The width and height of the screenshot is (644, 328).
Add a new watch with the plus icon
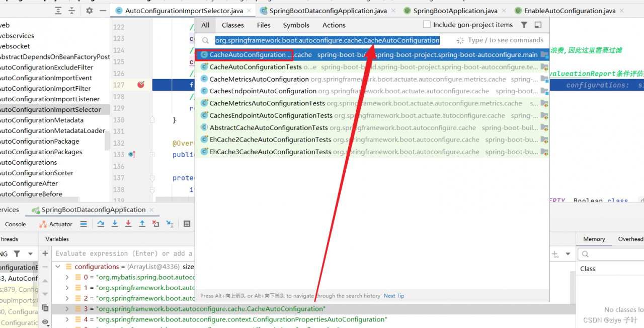tap(45, 253)
